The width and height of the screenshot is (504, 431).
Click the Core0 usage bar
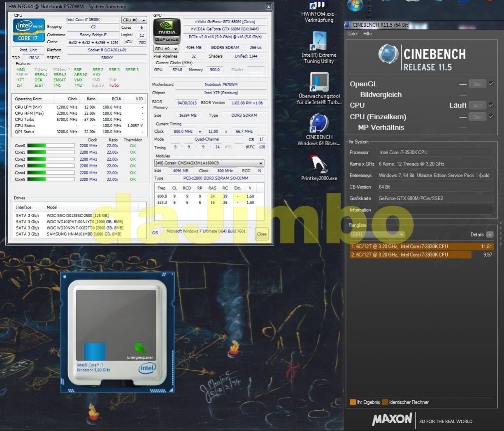pos(51,146)
